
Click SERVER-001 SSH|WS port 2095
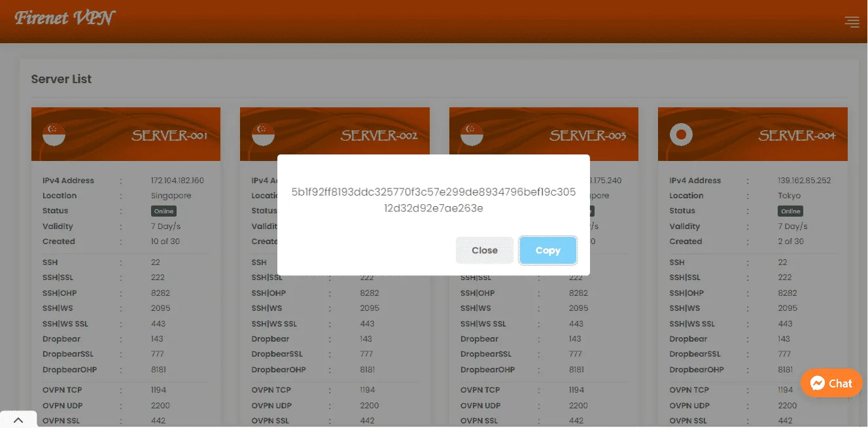point(160,308)
